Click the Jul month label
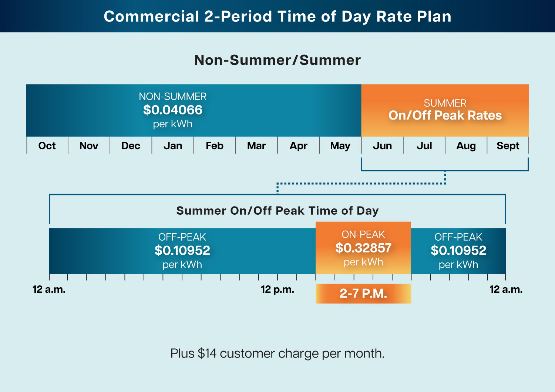Image resolution: width=555 pixels, height=392 pixels. pyautogui.click(x=424, y=146)
